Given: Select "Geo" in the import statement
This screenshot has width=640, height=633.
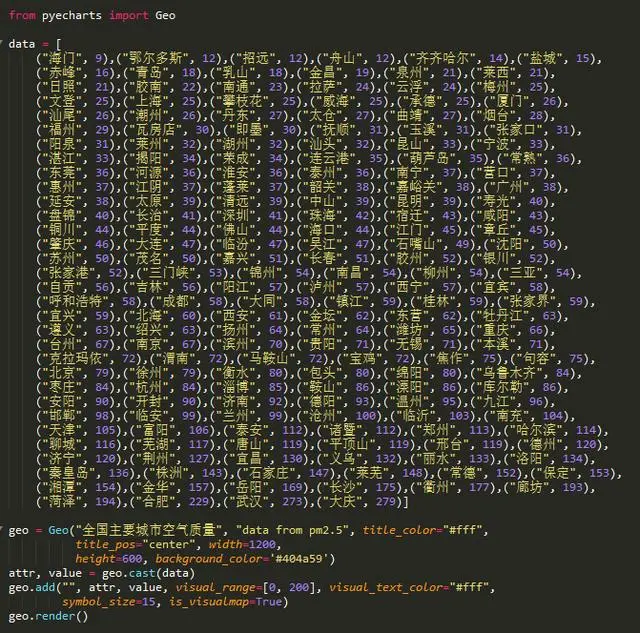Looking at the screenshot, I should [165, 16].
